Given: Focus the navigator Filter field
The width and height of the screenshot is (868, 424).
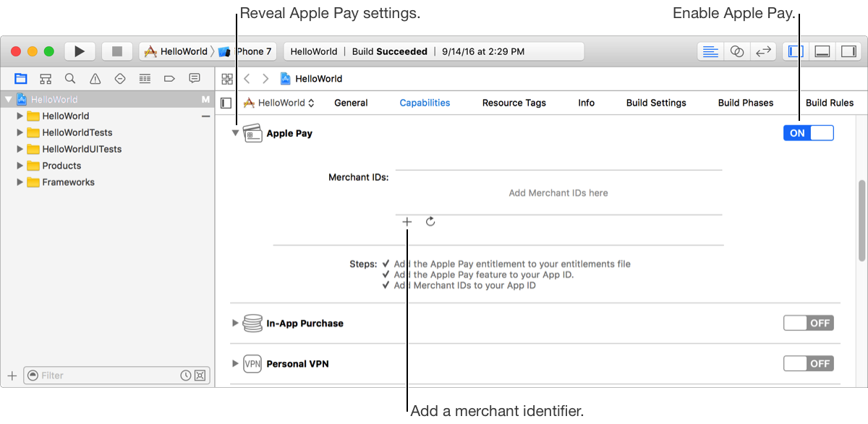Looking at the screenshot, I should (x=116, y=376).
